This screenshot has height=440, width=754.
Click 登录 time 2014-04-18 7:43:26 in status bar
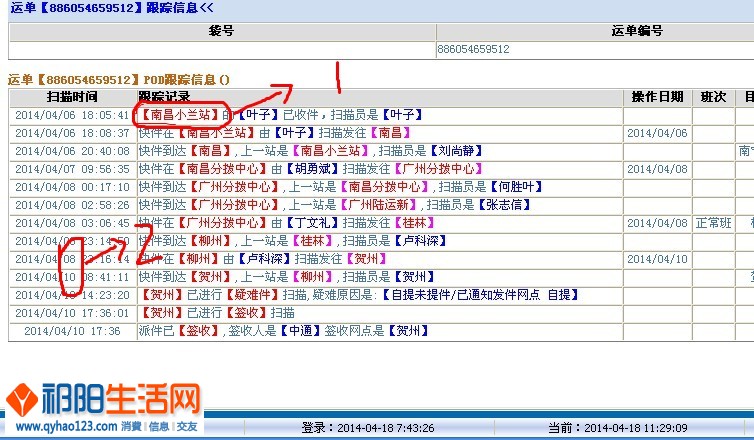coord(368,427)
